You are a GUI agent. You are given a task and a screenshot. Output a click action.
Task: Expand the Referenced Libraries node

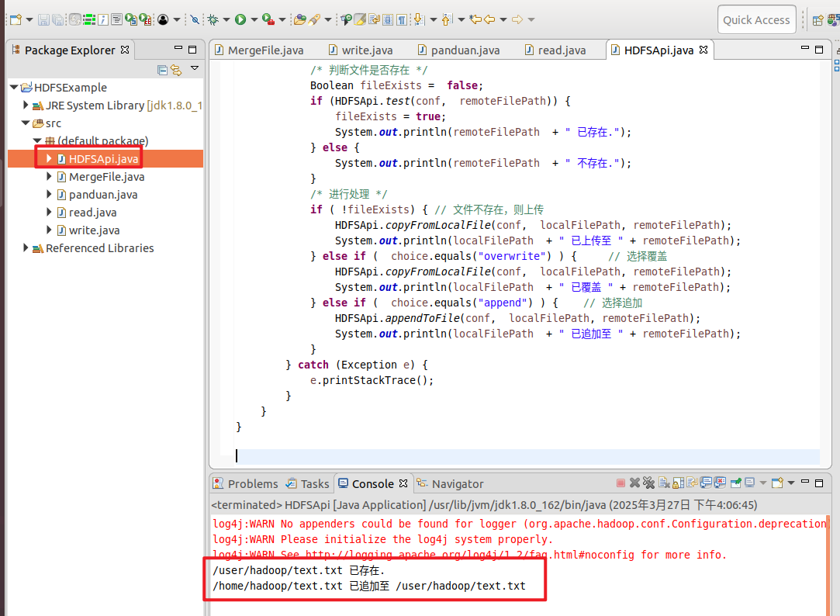click(x=26, y=248)
